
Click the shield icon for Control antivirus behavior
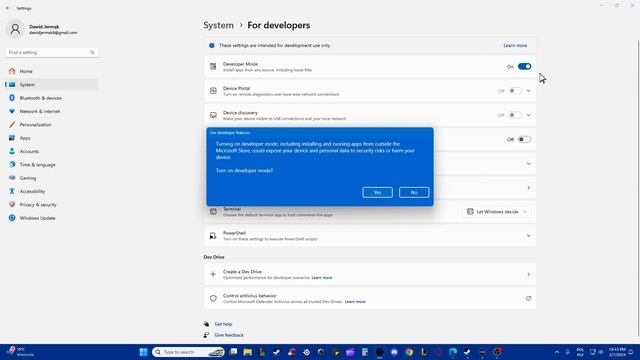[213, 299]
